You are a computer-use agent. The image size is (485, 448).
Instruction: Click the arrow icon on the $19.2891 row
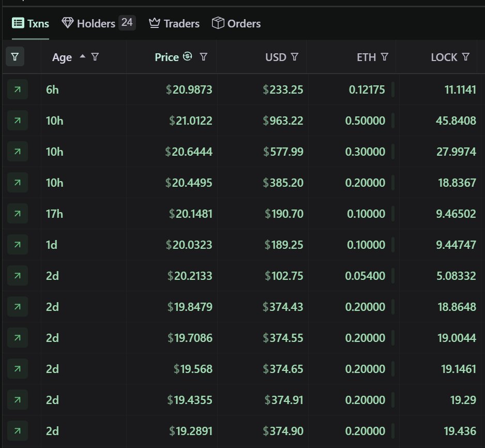tap(18, 431)
